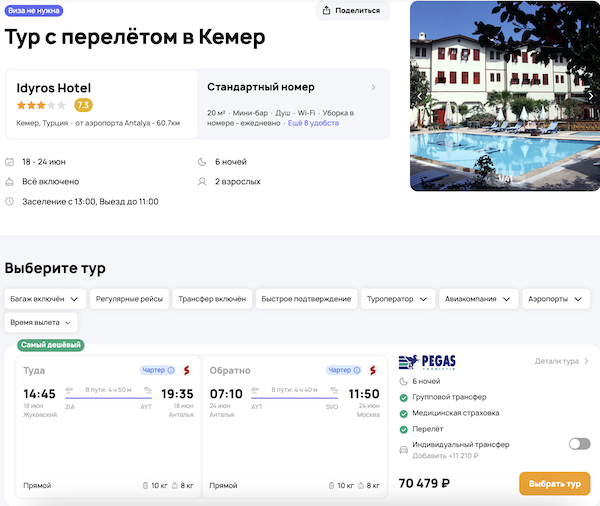
Task: Click the airline logo on return flight
Action: tap(373, 370)
